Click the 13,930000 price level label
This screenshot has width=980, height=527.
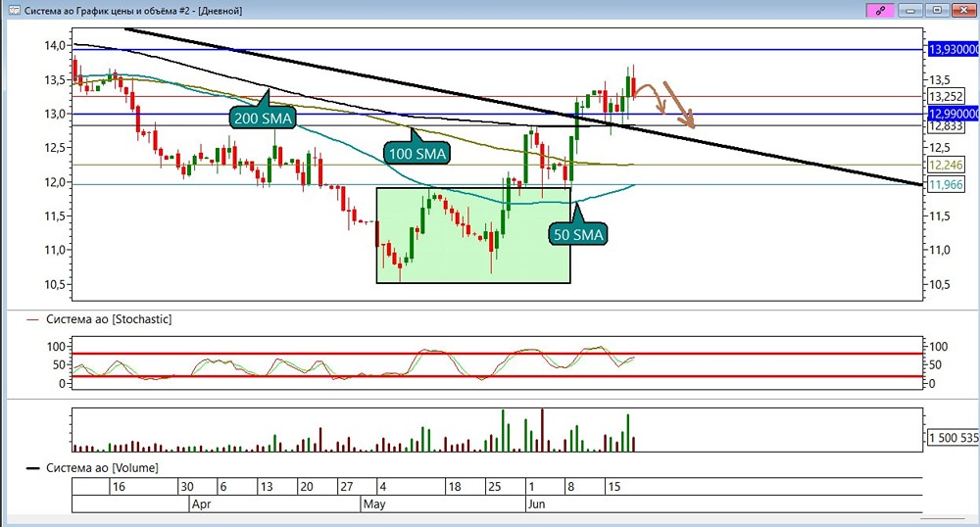[954, 49]
